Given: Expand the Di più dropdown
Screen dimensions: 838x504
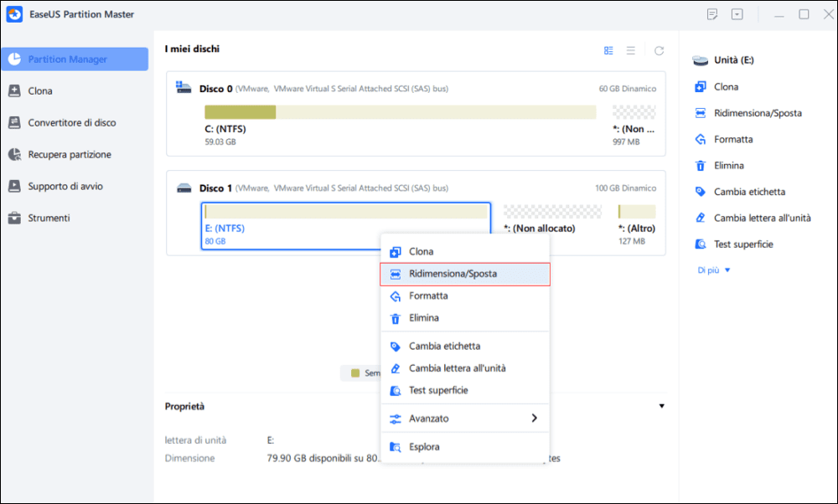Looking at the screenshot, I should point(713,270).
